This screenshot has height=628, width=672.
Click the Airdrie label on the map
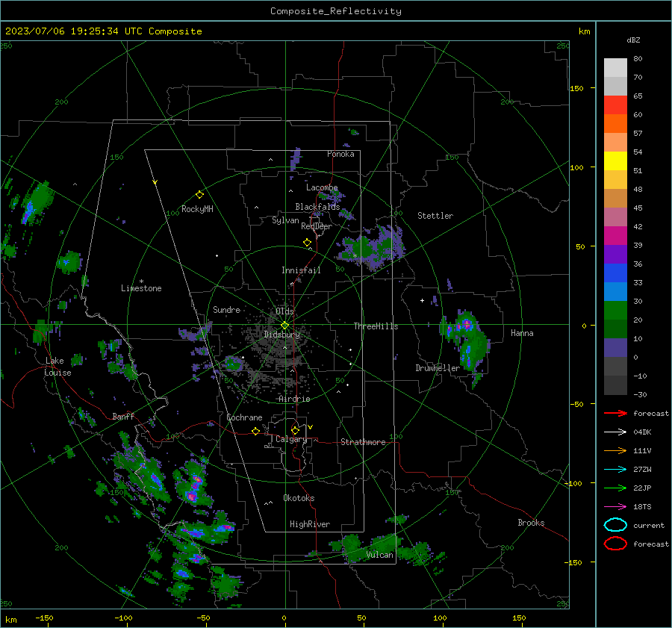click(294, 399)
